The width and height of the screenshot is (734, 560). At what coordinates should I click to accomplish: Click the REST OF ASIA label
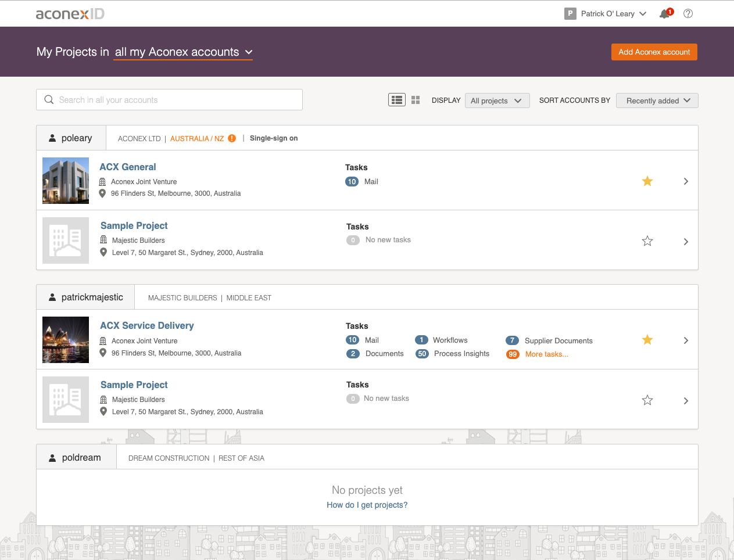[x=241, y=458]
